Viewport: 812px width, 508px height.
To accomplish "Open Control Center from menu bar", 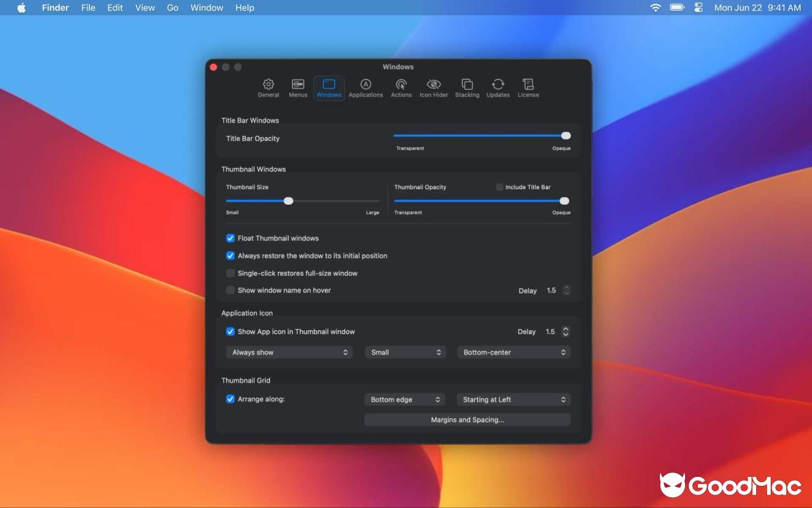I will 698,8.
